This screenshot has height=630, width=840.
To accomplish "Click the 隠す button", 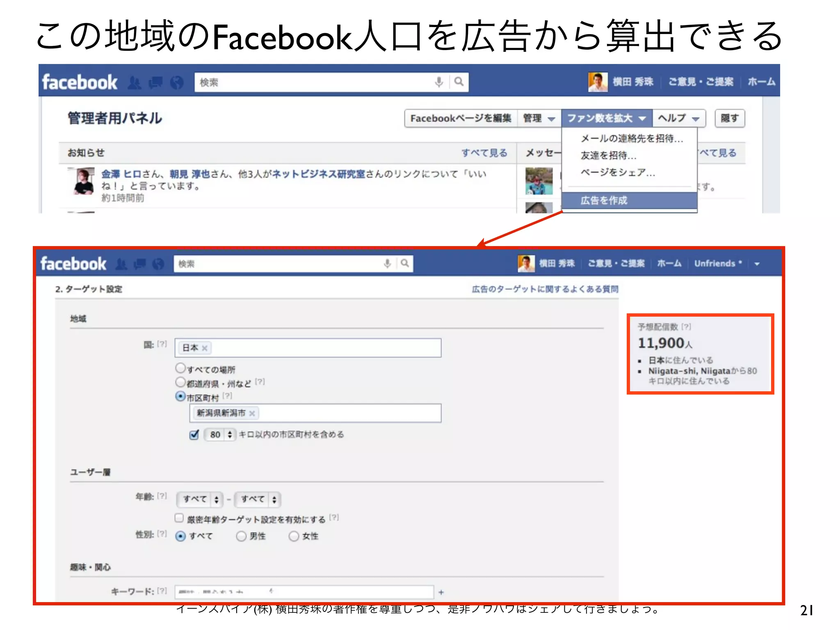I will pyautogui.click(x=730, y=119).
